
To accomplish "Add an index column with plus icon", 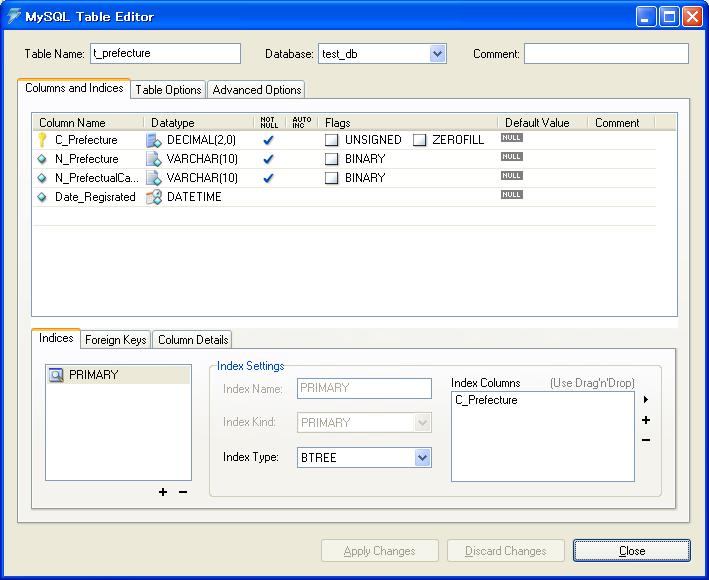I will pos(646,420).
